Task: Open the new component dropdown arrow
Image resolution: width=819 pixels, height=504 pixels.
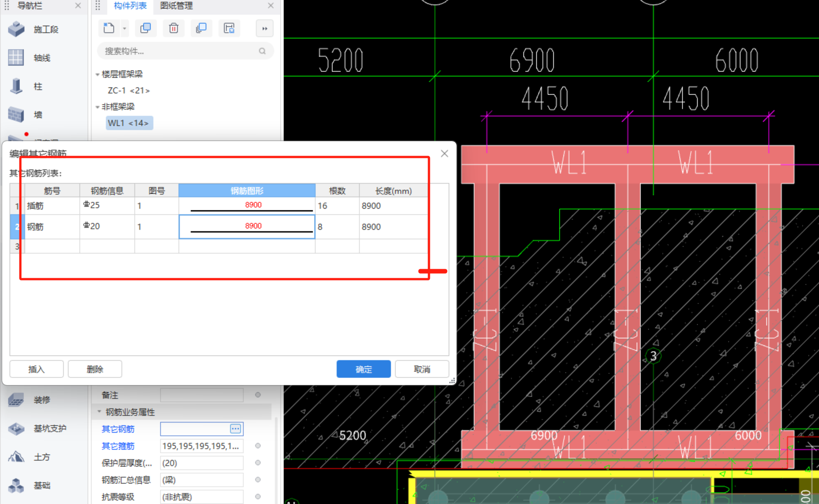Action: pos(124,29)
